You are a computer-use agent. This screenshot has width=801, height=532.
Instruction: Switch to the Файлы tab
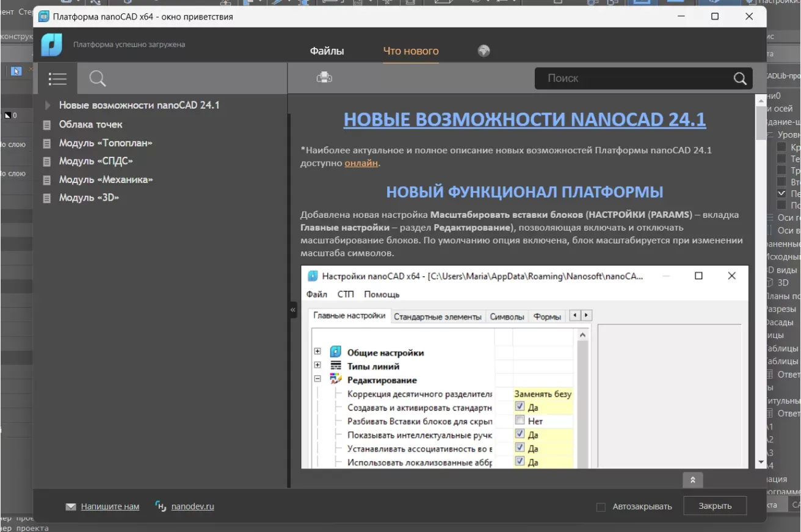(x=327, y=51)
